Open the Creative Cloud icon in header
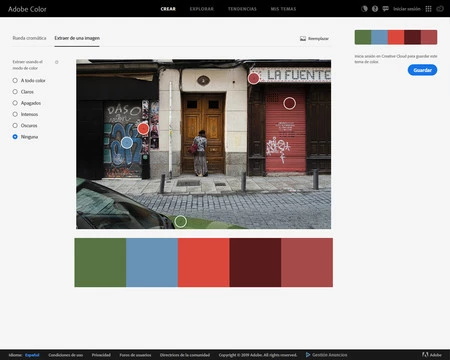This screenshot has height=360, width=450. (440, 9)
